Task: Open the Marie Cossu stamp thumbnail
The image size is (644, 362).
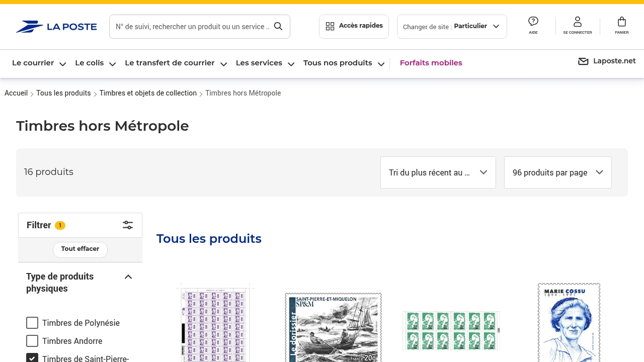Action: pos(569,322)
